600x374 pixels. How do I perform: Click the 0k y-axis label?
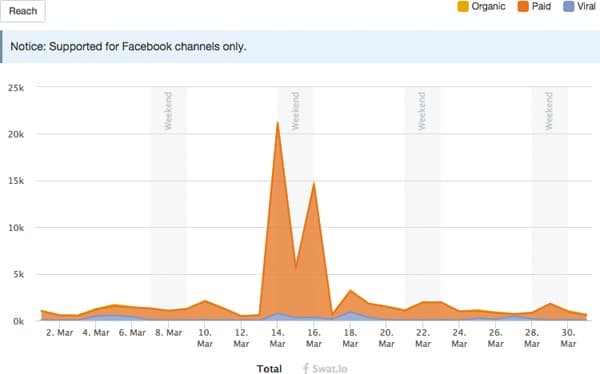click(x=18, y=322)
